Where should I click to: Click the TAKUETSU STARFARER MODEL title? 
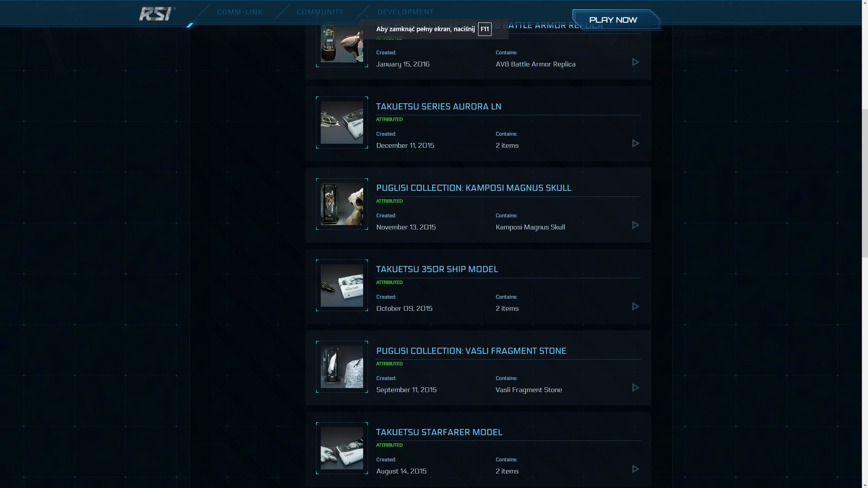(439, 432)
